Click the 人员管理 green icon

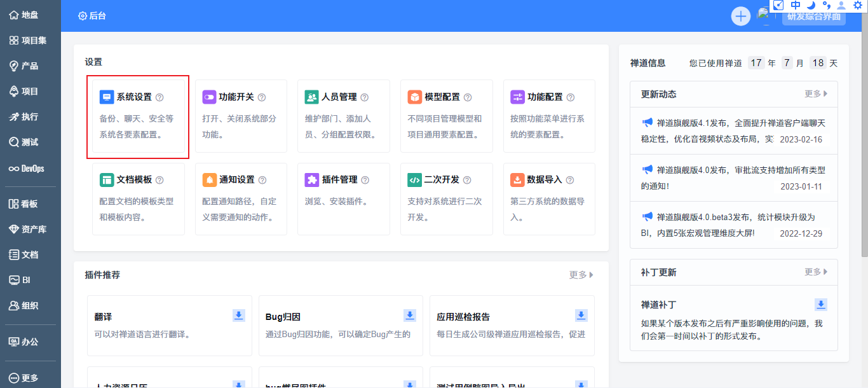312,97
